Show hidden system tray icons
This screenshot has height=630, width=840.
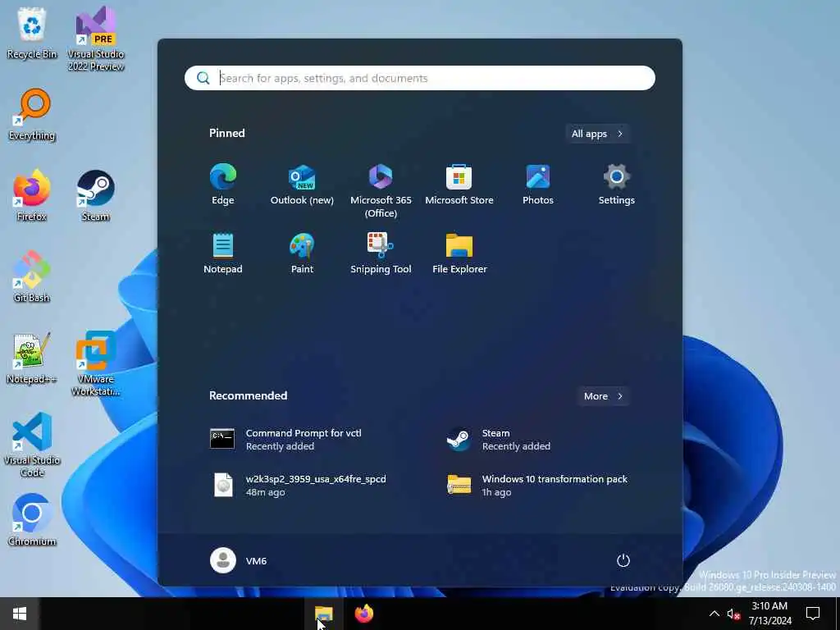tap(714, 614)
